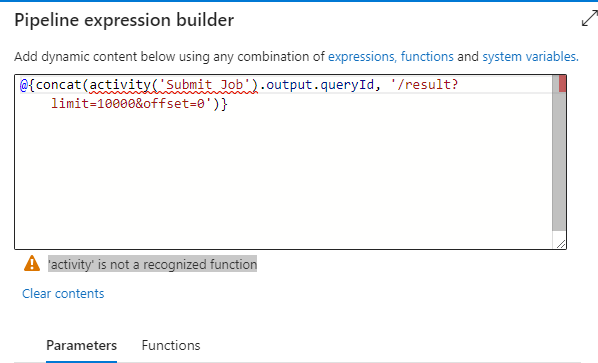Expand the expression builder to full screen

pyautogui.click(x=590, y=18)
